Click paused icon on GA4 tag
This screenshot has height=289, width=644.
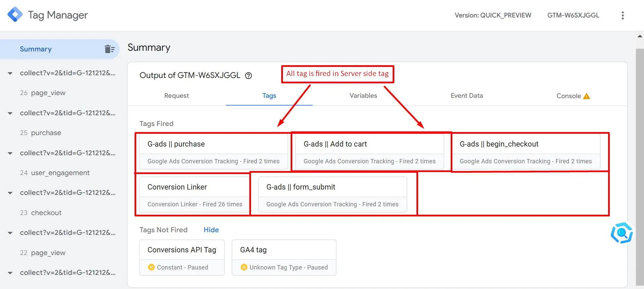pyautogui.click(x=244, y=267)
